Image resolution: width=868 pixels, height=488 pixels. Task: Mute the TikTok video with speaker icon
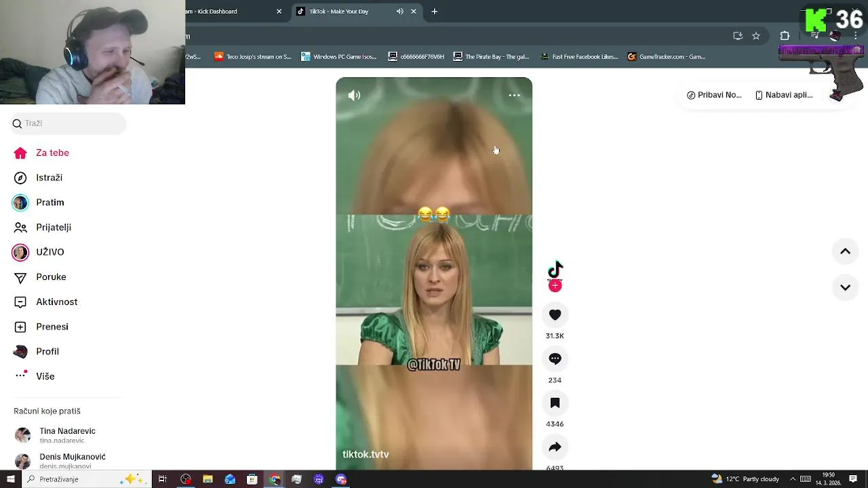pos(354,96)
